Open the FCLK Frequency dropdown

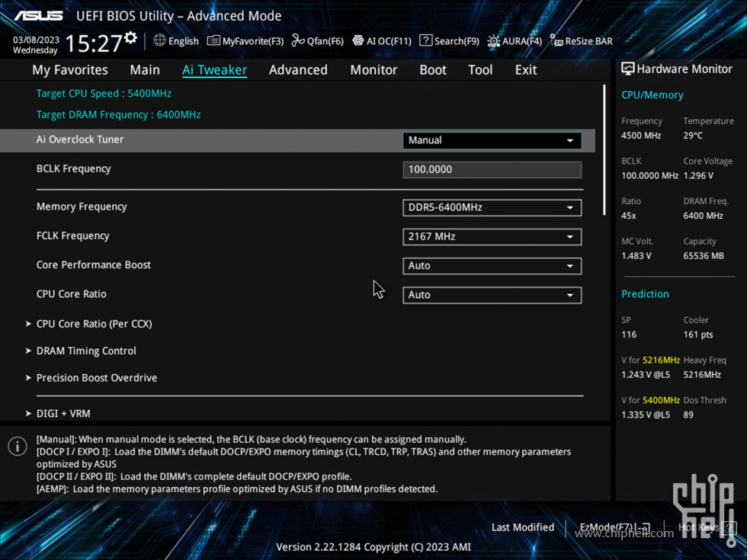(492, 237)
